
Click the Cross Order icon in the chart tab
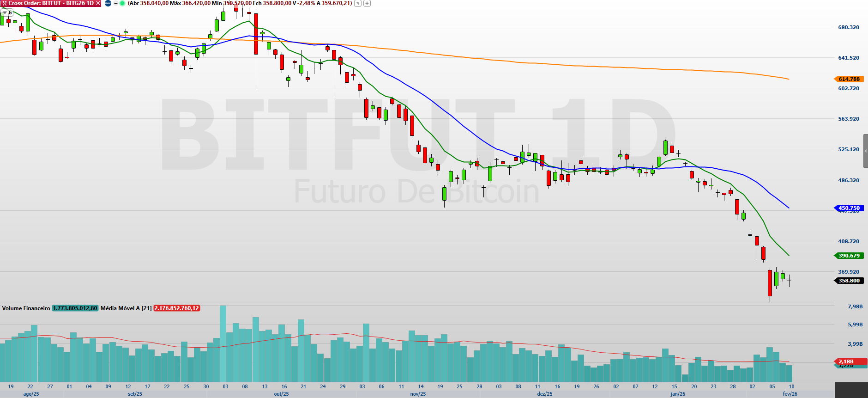(4, 3)
